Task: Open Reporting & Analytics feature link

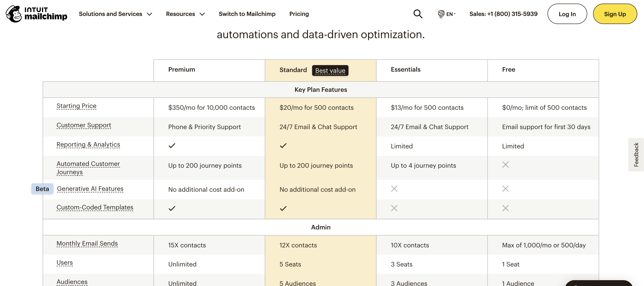Action: click(88, 145)
